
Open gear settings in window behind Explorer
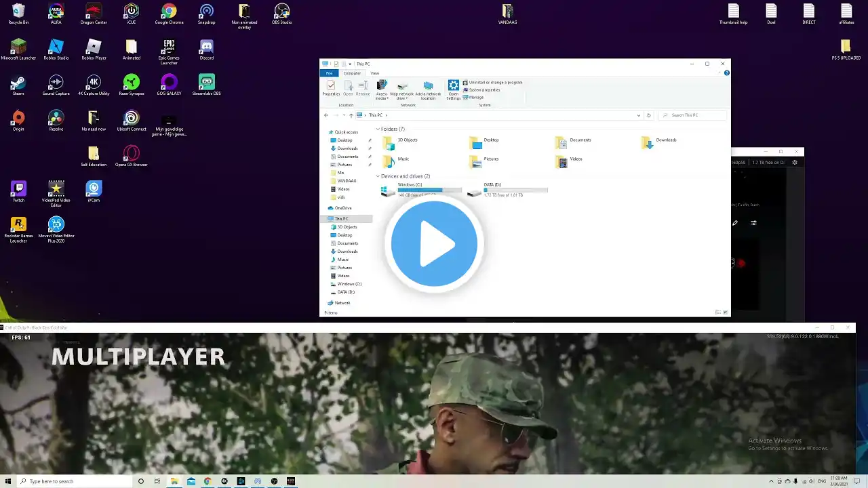coord(795,163)
